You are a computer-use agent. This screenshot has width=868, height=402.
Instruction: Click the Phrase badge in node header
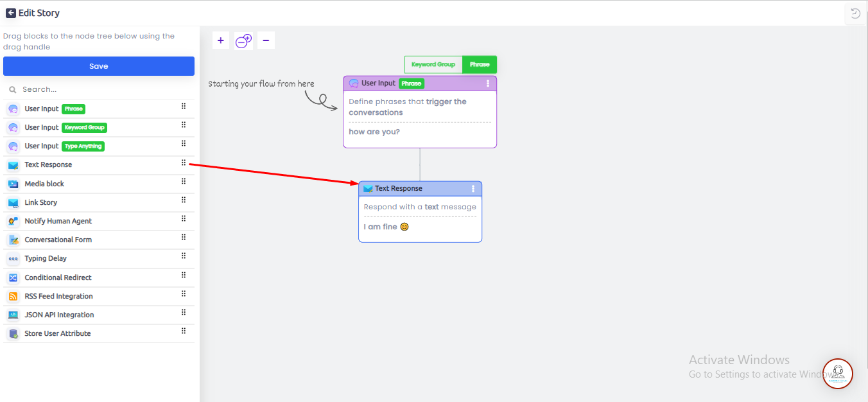[x=412, y=83]
